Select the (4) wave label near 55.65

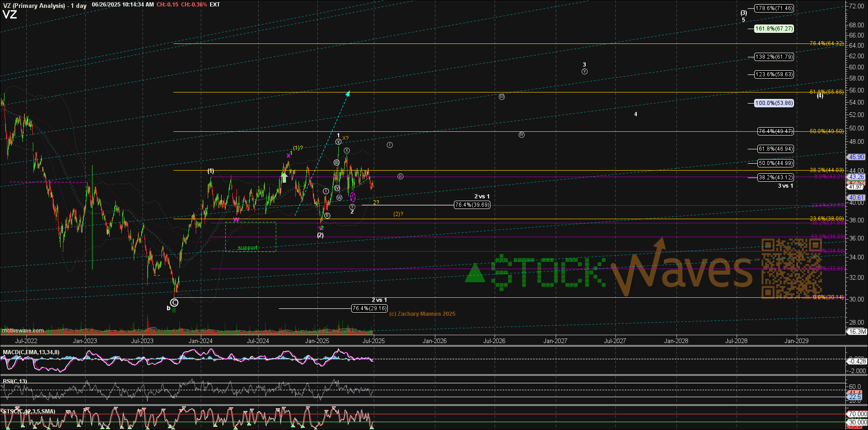point(820,96)
